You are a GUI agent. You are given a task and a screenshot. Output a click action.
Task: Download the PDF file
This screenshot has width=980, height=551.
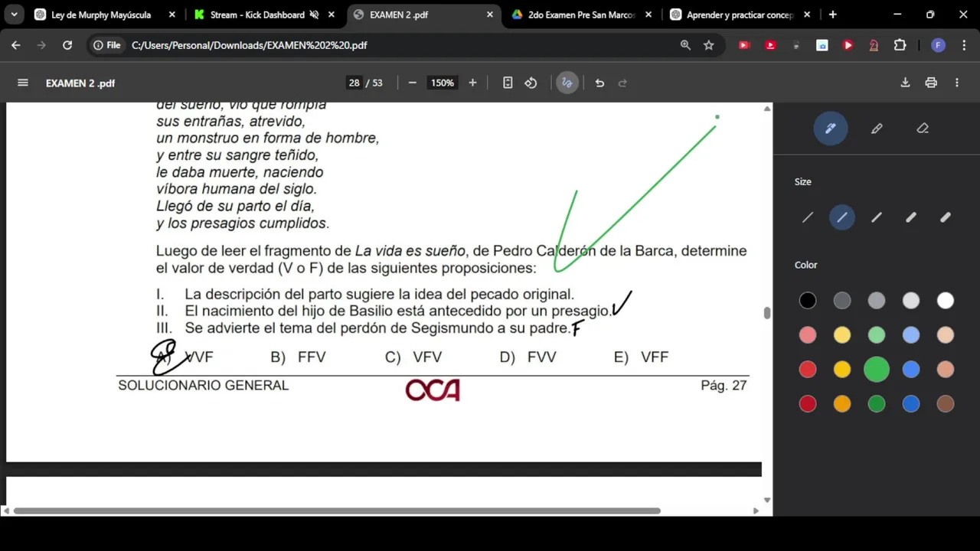(905, 83)
